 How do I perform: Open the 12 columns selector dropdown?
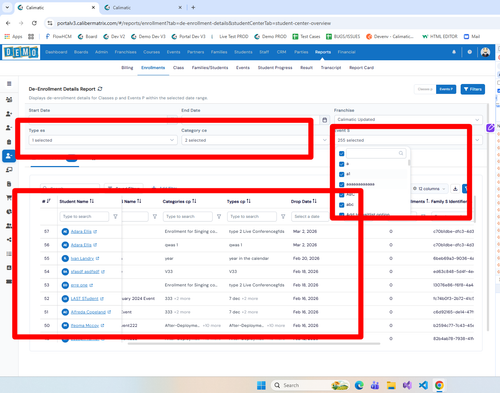click(x=429, y=189)
